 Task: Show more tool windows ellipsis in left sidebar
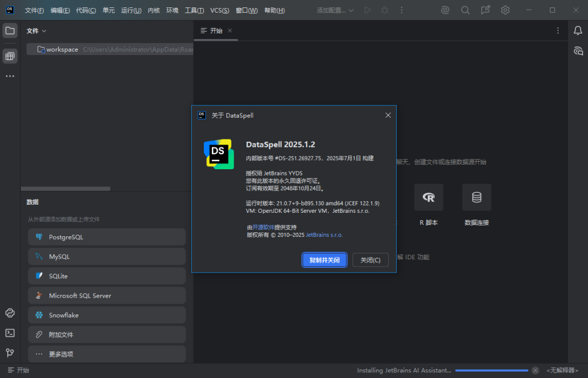click(10, 76)
